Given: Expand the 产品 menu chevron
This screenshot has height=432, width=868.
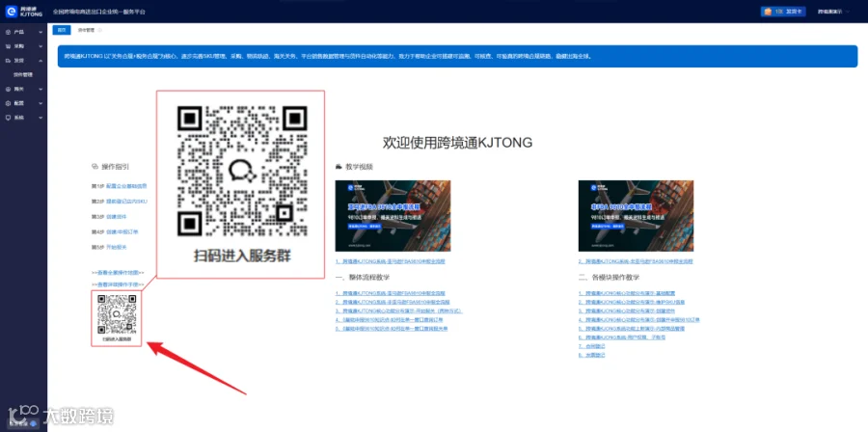Looking at the screenshot, I should pos(41,32).
